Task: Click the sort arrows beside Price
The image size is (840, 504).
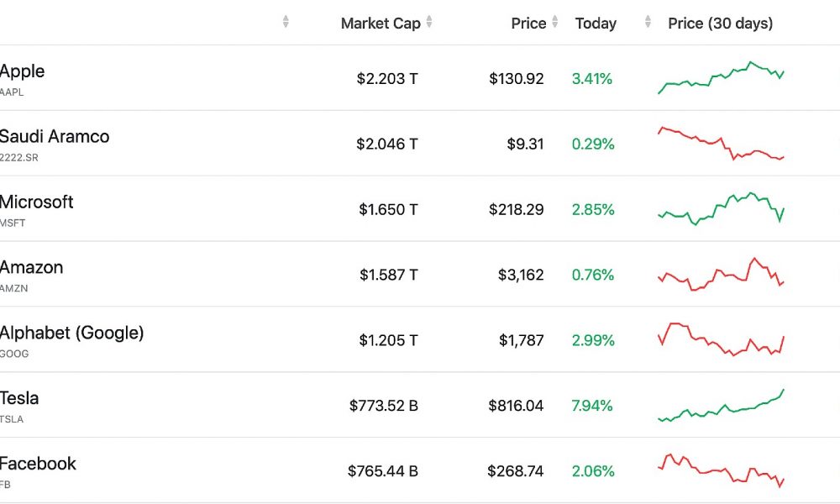Action: click(x=555, y=22)
